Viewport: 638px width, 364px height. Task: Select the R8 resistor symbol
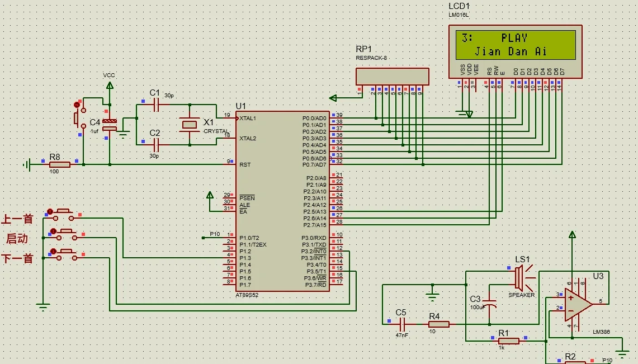point(60,164)
